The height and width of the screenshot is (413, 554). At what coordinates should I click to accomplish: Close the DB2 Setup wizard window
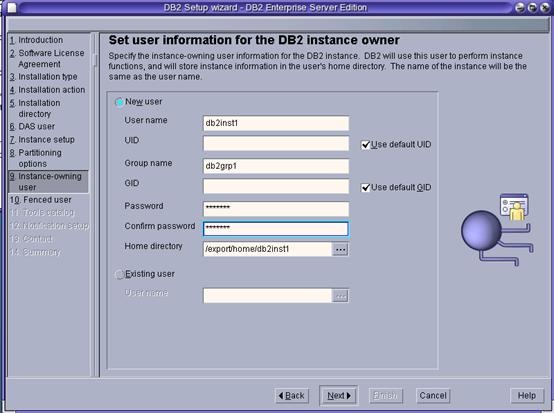(x=545, y=7)
